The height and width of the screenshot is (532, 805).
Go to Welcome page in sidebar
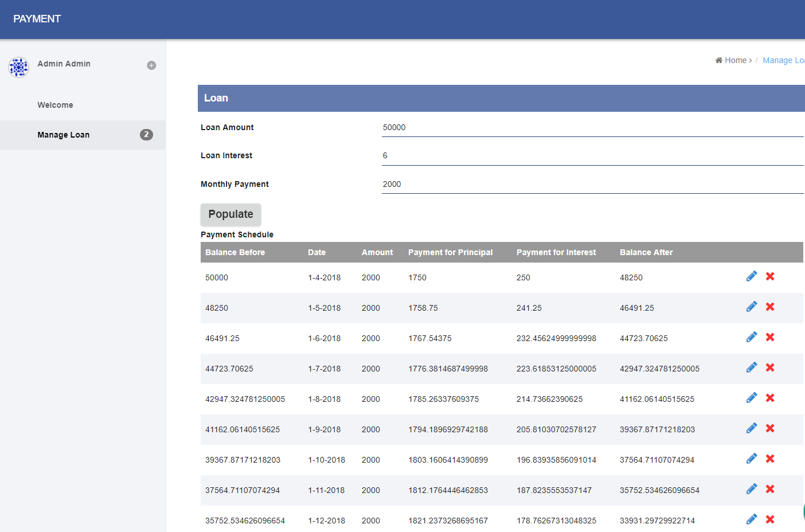56,105
